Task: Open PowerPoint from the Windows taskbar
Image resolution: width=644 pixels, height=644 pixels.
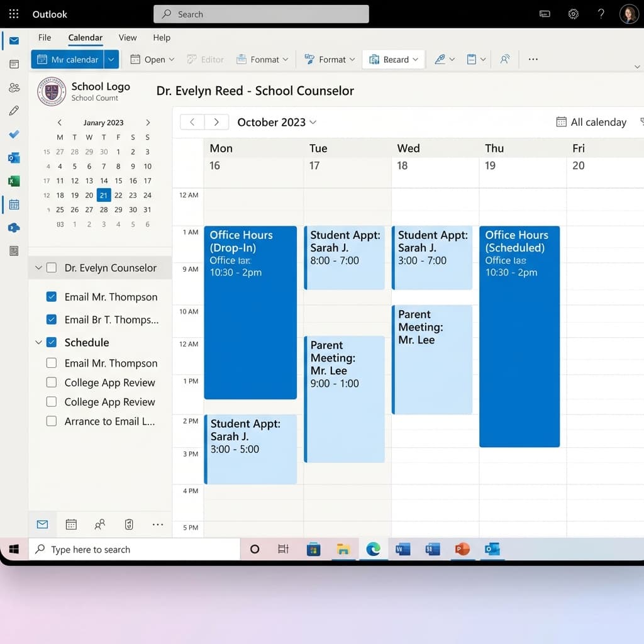Action: (462, 549)
